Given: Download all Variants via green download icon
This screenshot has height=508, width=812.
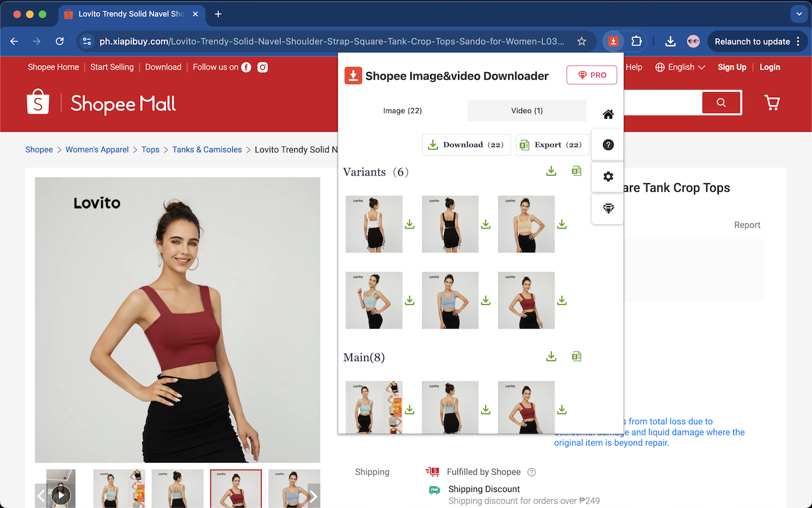Looking at the screenshot, I should coord(551,171).
